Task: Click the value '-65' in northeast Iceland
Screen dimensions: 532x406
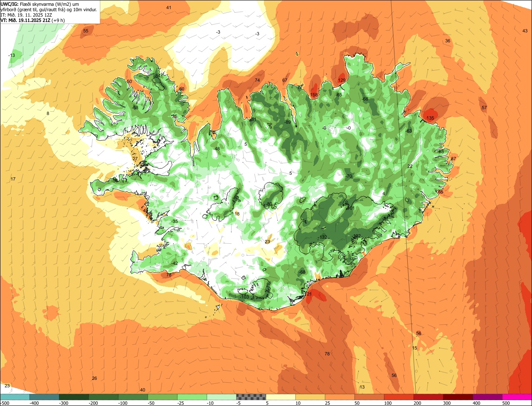Action: 339,95
